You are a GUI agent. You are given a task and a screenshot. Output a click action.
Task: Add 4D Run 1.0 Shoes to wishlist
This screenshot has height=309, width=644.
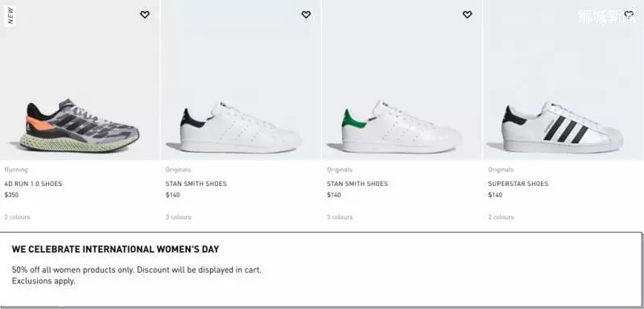[145, 14]
